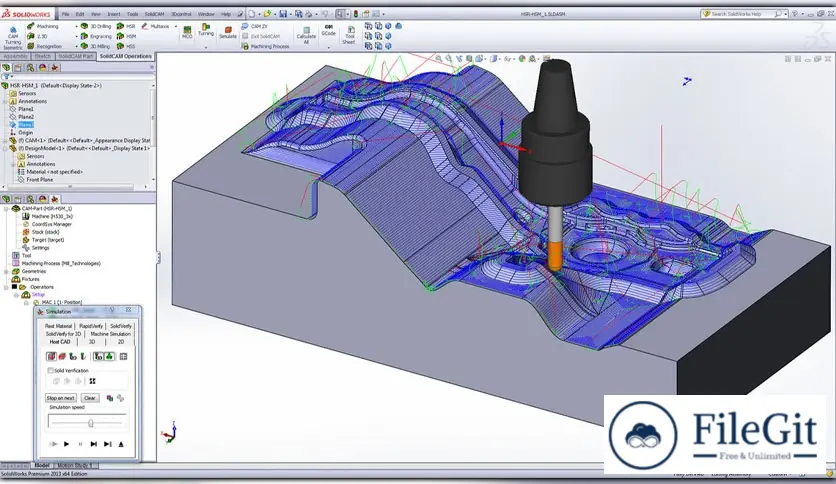836x484 pixels.
Task: Select the Machine Simulation tab
Action: 110,334
